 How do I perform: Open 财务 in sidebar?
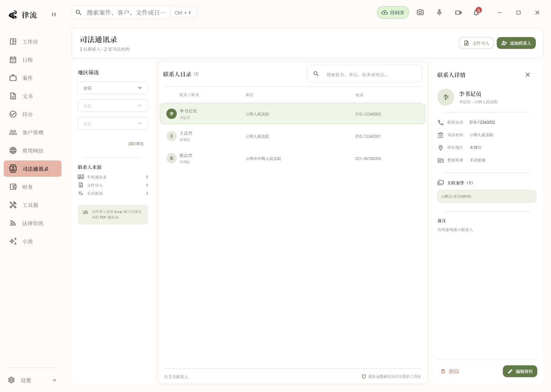tap(33, 187)
